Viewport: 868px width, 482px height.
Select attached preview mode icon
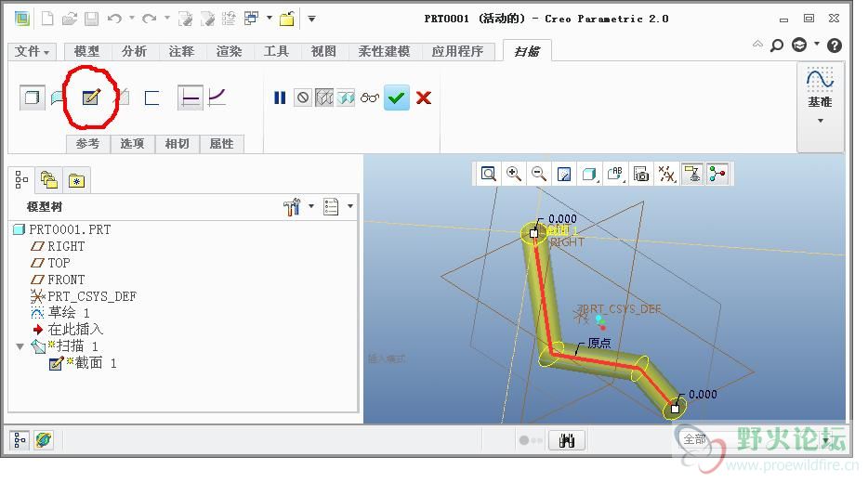(x=346, y=98)
